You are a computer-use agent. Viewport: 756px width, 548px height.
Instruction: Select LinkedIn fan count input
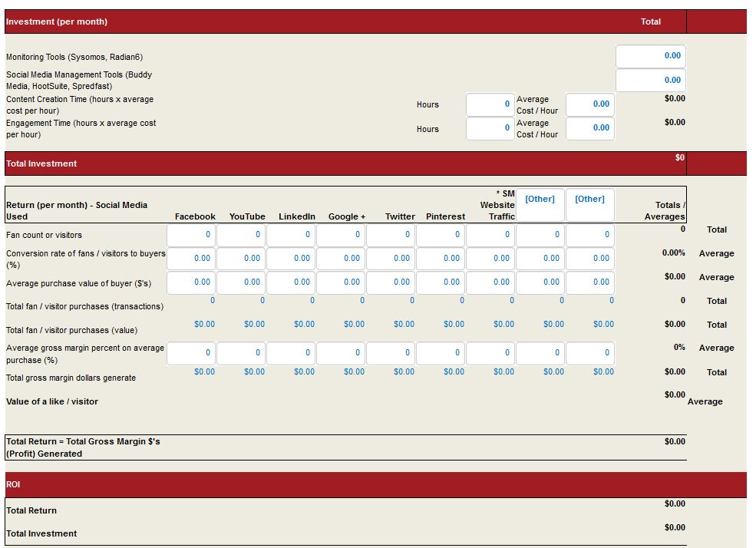(291, 235)
